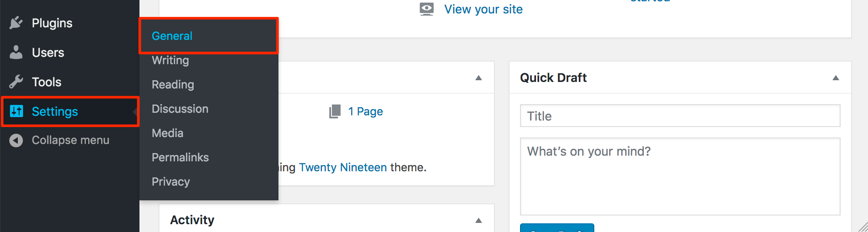Screen dimensions: 868x232
Task: Open the Twenty Nineteen theme link
Action: tap(343, 167)
